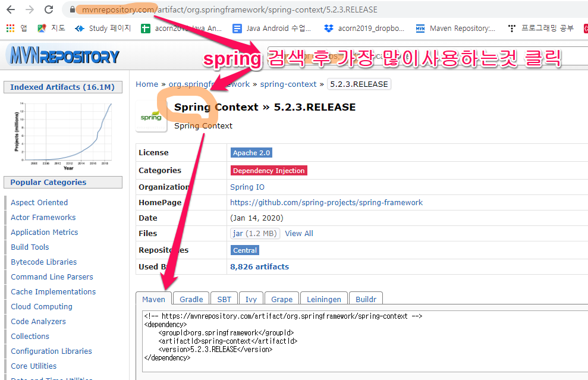
Task: Open Collections category
Action: (30, 336)
